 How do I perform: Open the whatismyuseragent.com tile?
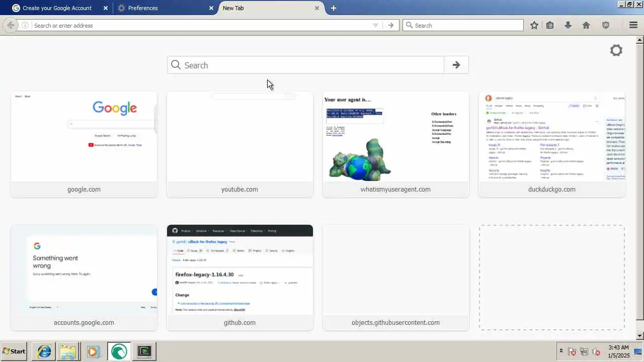396,144
